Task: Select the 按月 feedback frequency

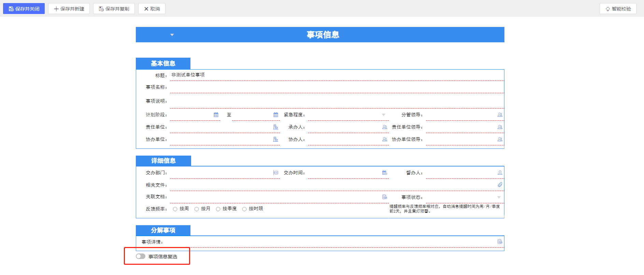Action: [197, 209]
